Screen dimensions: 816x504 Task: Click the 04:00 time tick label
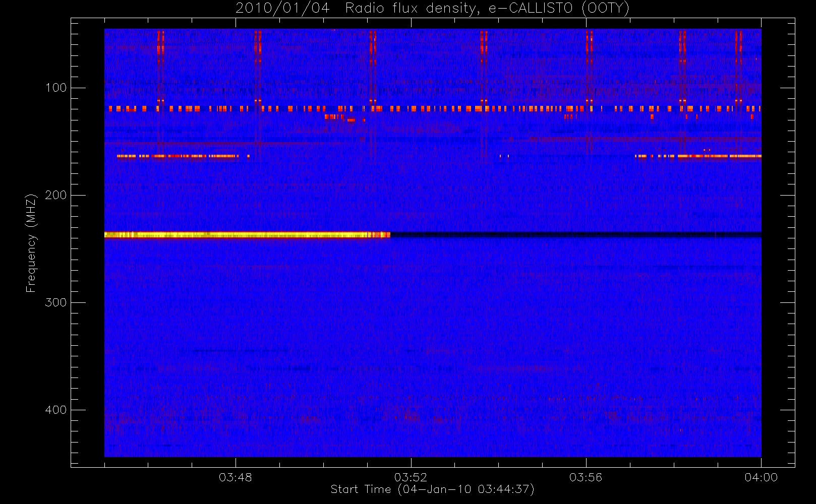tap(761, 477)
